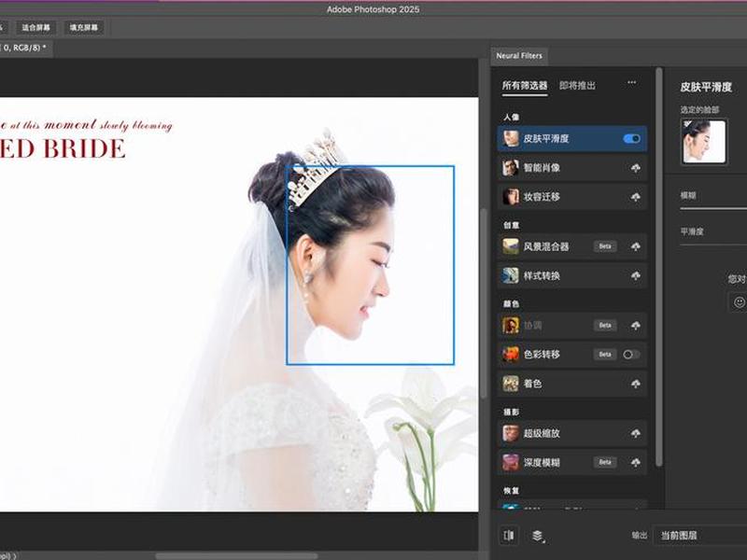The width and height of the screenshot is (747, 560).
Task: Download the 风景混合器 filter via cloud icon
Action: click(636, 246)
